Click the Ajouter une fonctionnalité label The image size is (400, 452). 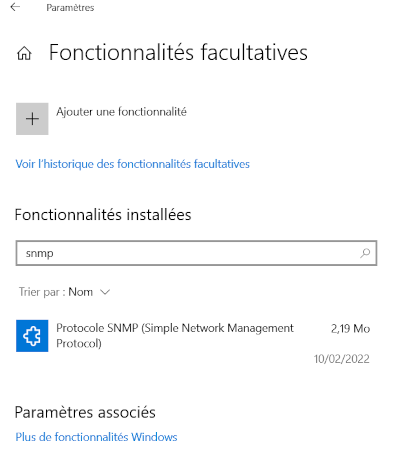[121, 112]
